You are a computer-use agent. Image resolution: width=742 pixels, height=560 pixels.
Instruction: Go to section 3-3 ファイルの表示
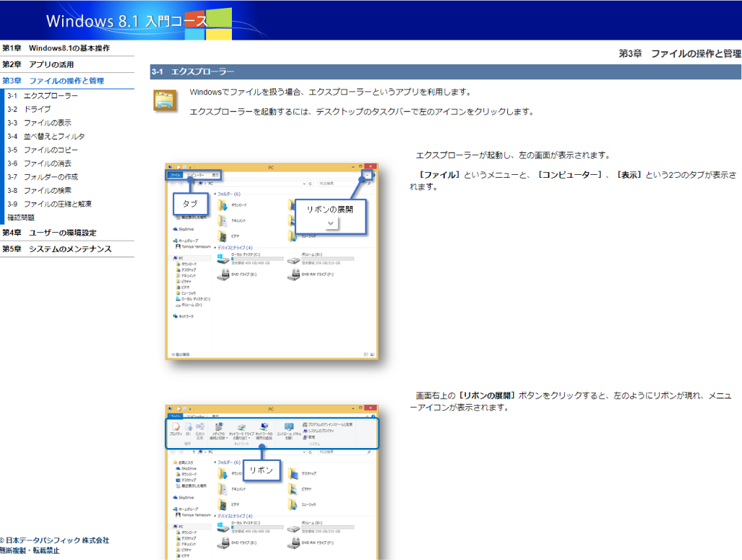[39, 123]
